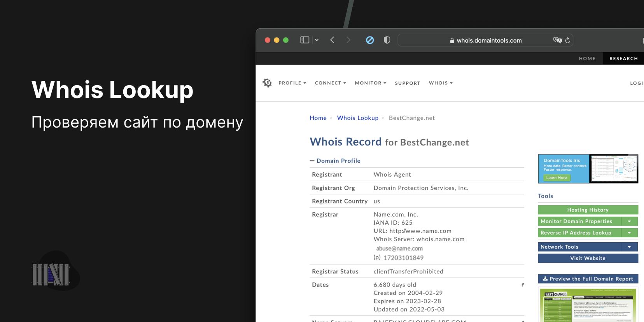644x322 pixels.
Task: Open Hosting History tool
Action: tap(588, 210)
